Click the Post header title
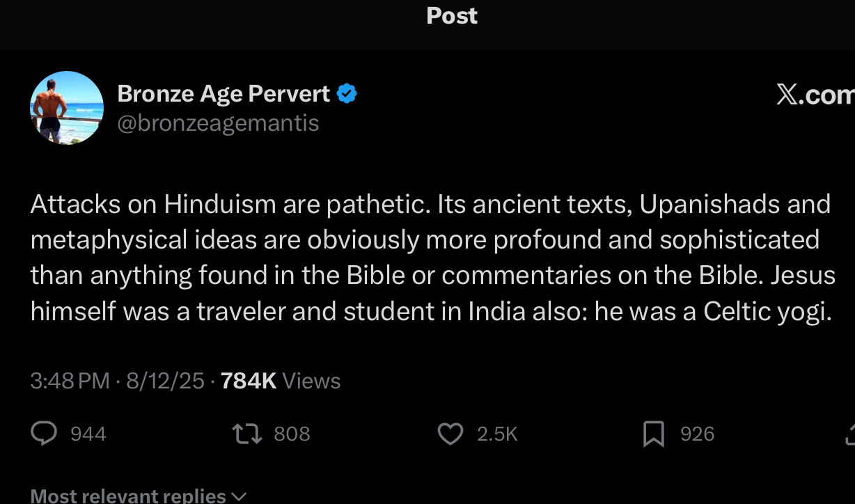The width and height of the screenshot is (855, 504). coord(452,16)
